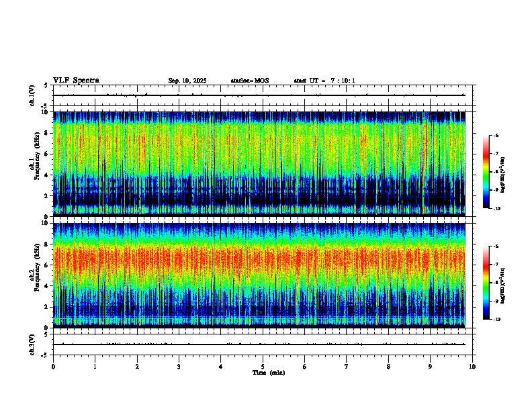Image resolution: width=532 pixels, height=411 pixels.
Task: Click the time axis tick label "5"
Action: click(x=263, y=367)
